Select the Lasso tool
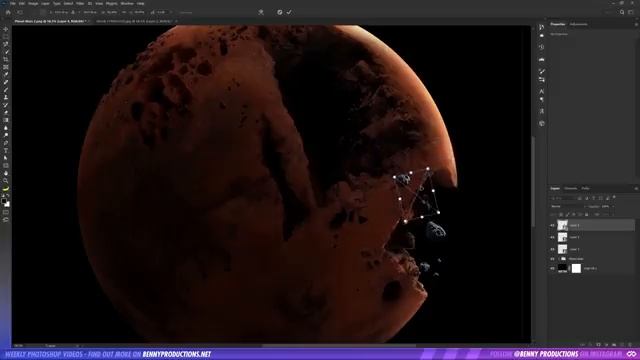This screenshot has height=360, width=640. [x=6, y=44]
